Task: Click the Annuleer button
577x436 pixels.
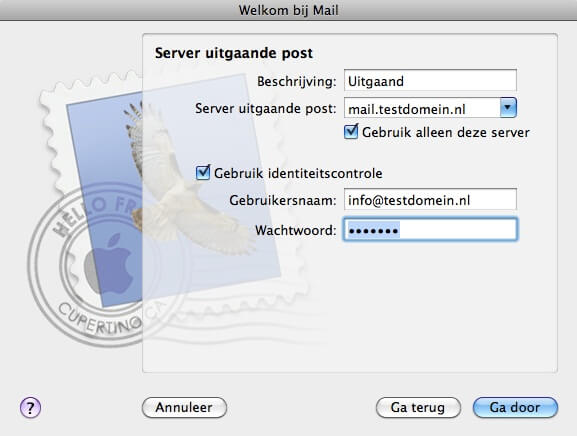Action: coord(184,407)
